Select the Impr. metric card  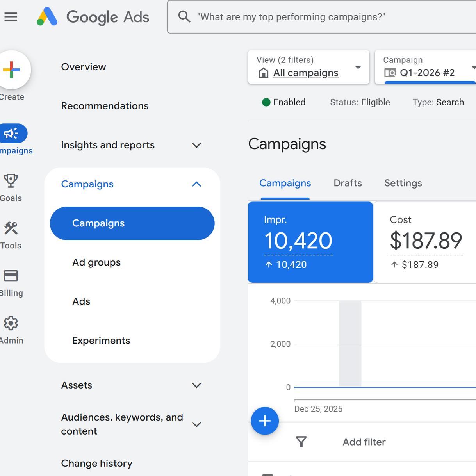[310, 242]
